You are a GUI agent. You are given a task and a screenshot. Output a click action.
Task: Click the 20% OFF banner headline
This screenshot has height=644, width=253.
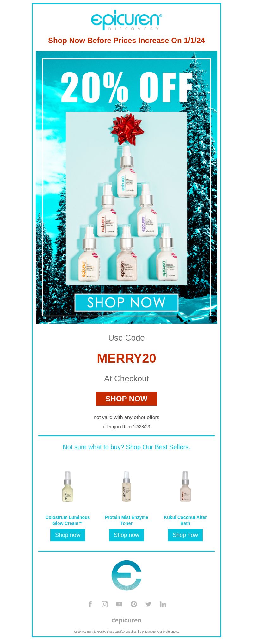126,87
